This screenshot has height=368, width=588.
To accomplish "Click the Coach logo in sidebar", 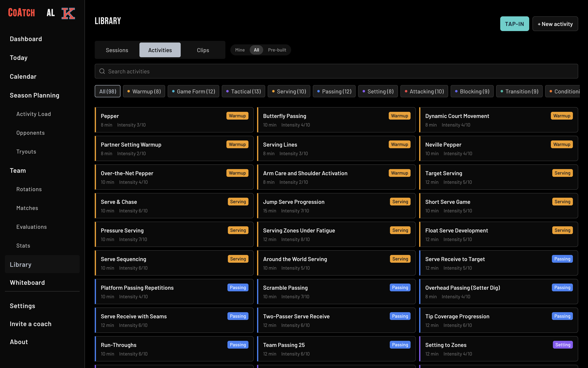I will click(21, 13).
